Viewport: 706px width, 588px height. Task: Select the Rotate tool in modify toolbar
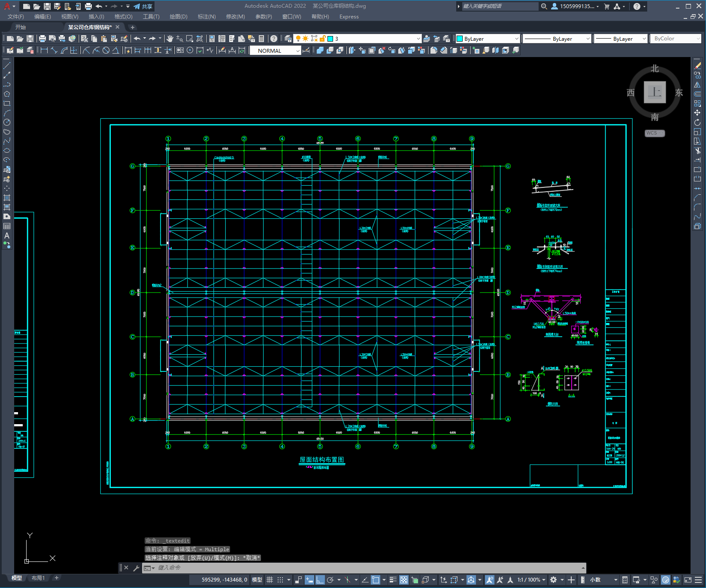697,122
